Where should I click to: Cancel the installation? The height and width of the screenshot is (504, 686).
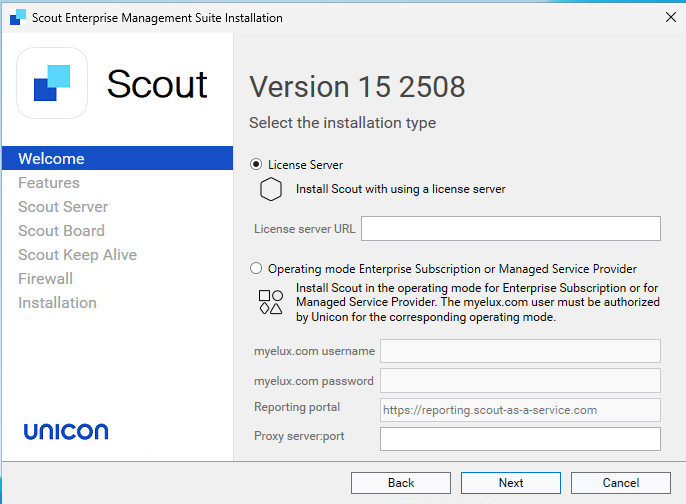pos(621,483)
